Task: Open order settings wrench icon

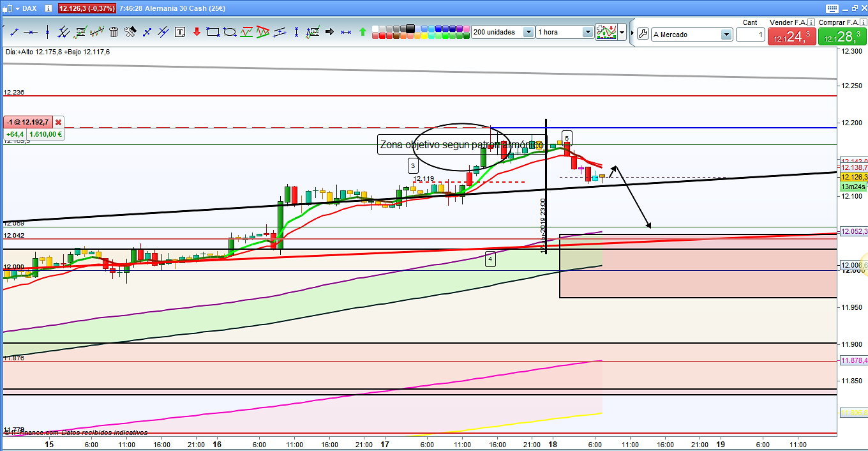Action: (x=643, y=34)
